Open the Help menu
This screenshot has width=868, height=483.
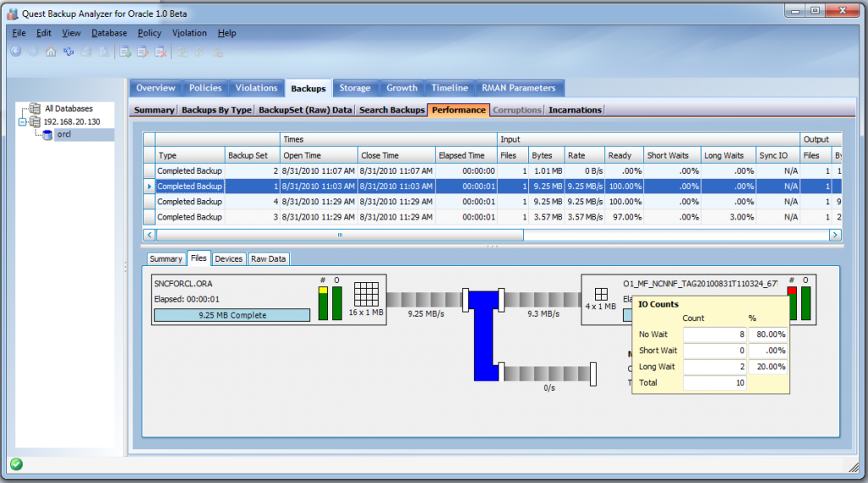(227, 33)
